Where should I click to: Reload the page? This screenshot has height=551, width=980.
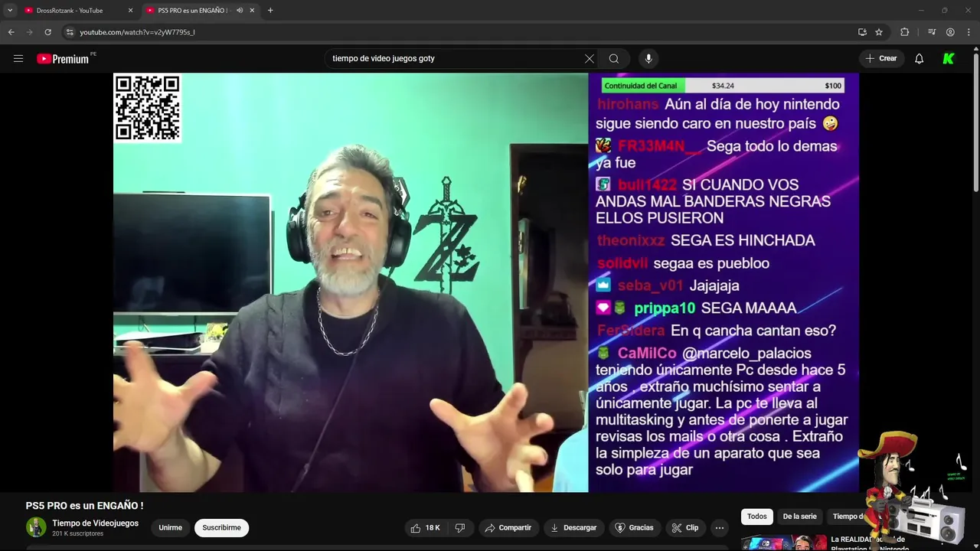47,32
